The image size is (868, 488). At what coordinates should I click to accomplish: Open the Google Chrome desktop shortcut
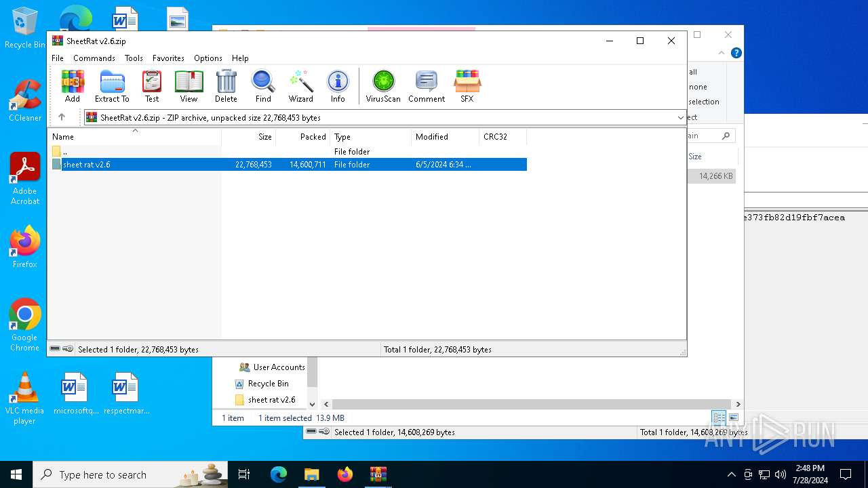pyautogui.click(x=25, y=325)
